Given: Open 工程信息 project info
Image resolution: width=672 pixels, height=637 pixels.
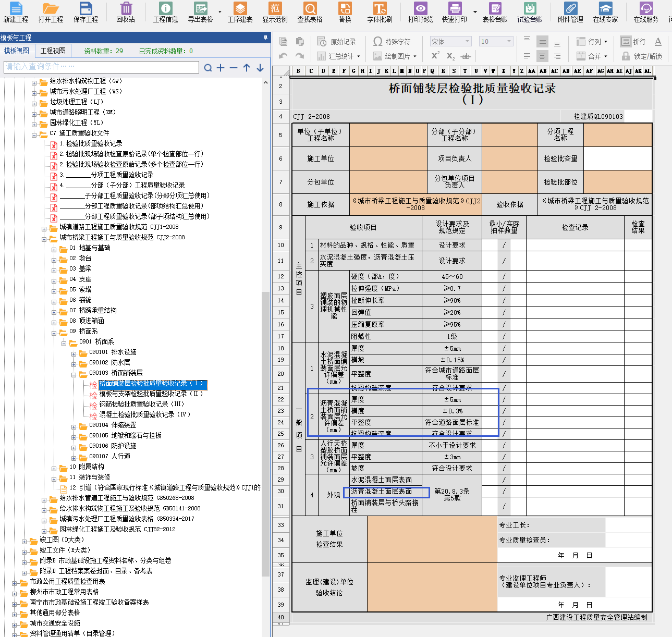Looking at the screenshot, I should click(165, 12).
